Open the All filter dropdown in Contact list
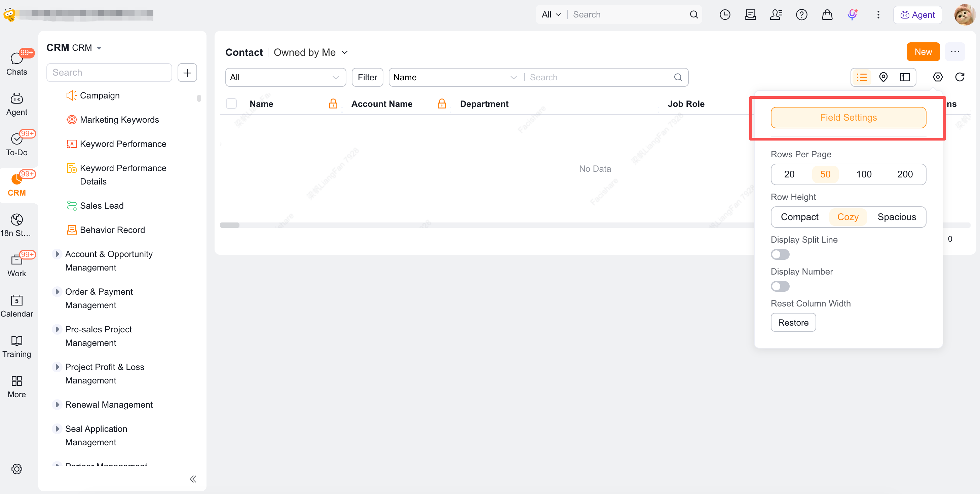The width and height of the screenshot is (980, 494). (x=285, y=77)
